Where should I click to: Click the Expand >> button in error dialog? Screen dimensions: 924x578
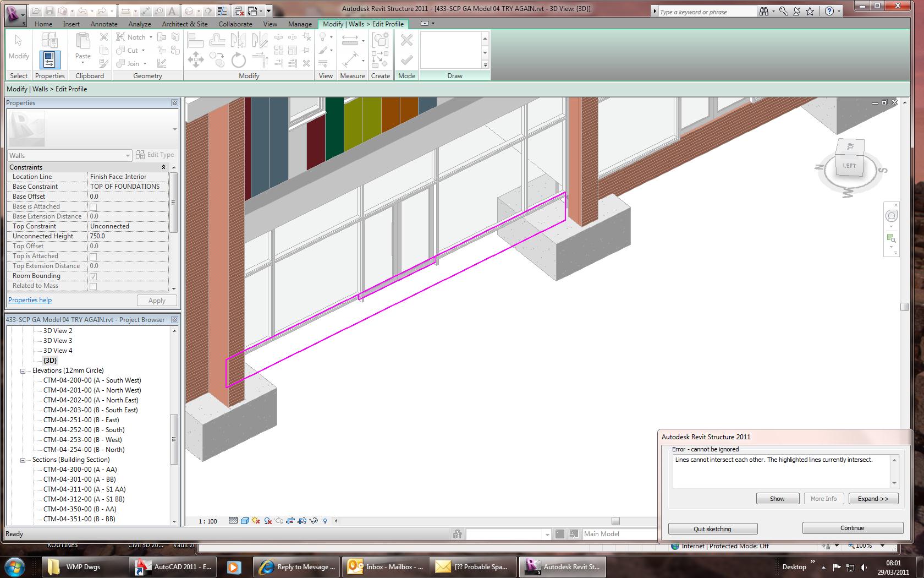click(873, 499)
